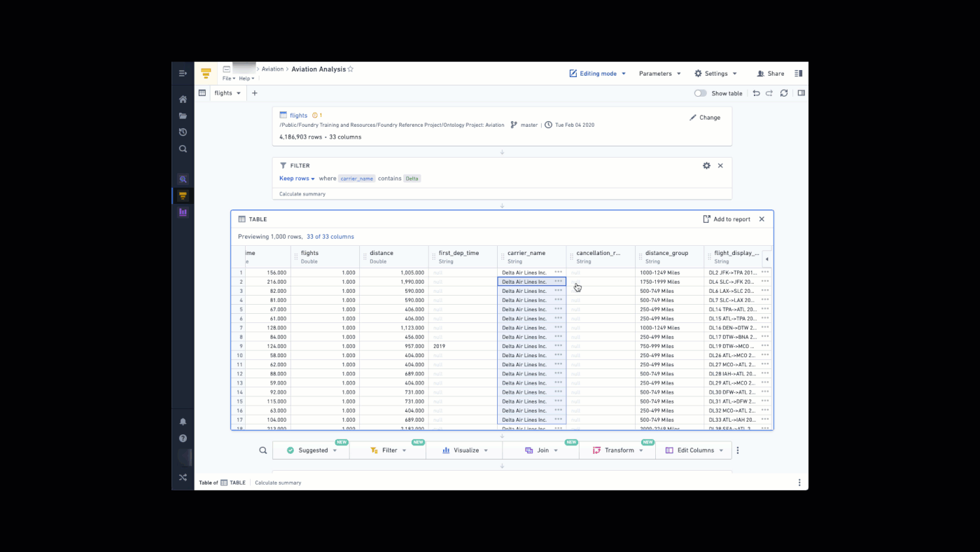The height and width of the screenshot is (552, 980).
Task: Click Add to report
Action: point(727,219)
